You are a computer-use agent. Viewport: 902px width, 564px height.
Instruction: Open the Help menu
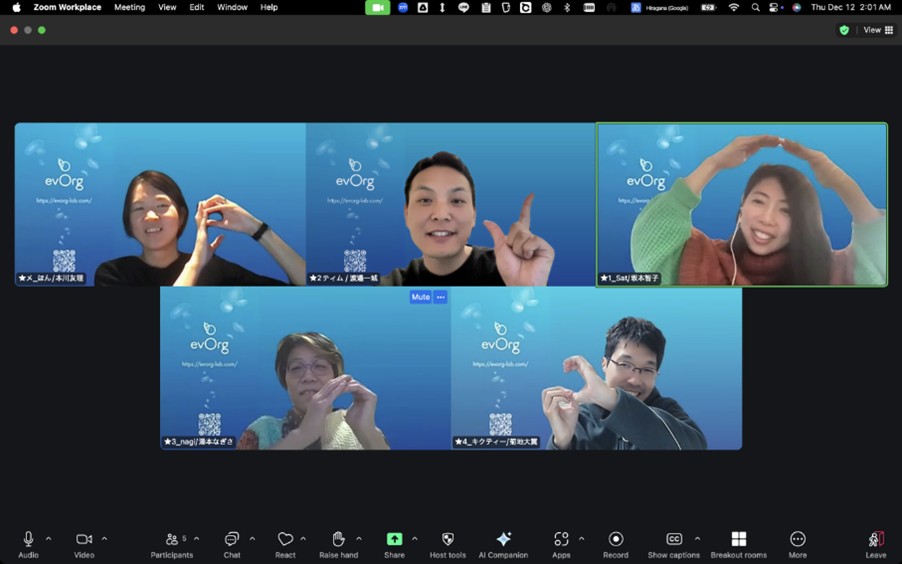(x=269, y=7)
